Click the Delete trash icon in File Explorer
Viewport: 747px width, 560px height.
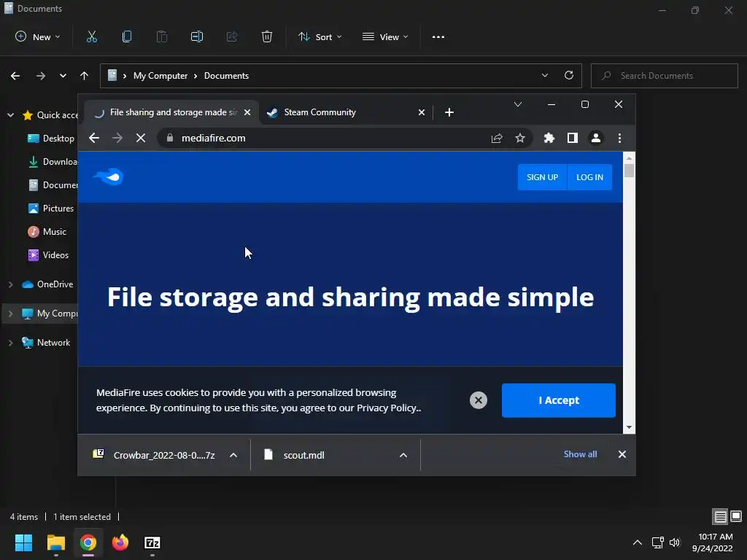coord(267,36)
